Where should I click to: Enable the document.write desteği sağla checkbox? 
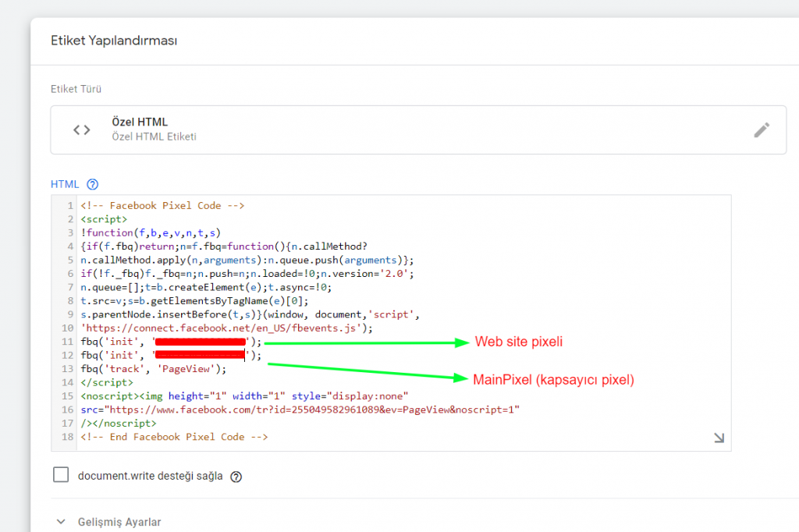(x=61, y=475)
